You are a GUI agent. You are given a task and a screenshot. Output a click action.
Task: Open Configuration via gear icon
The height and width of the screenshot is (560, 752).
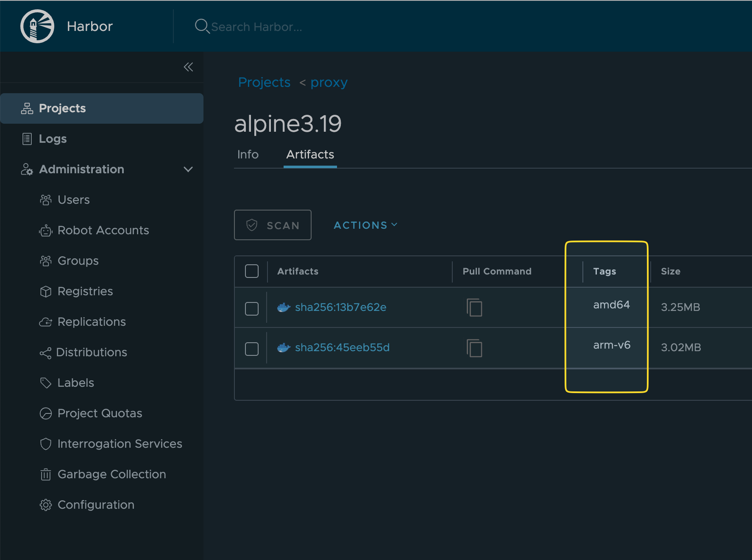[46, 505]
